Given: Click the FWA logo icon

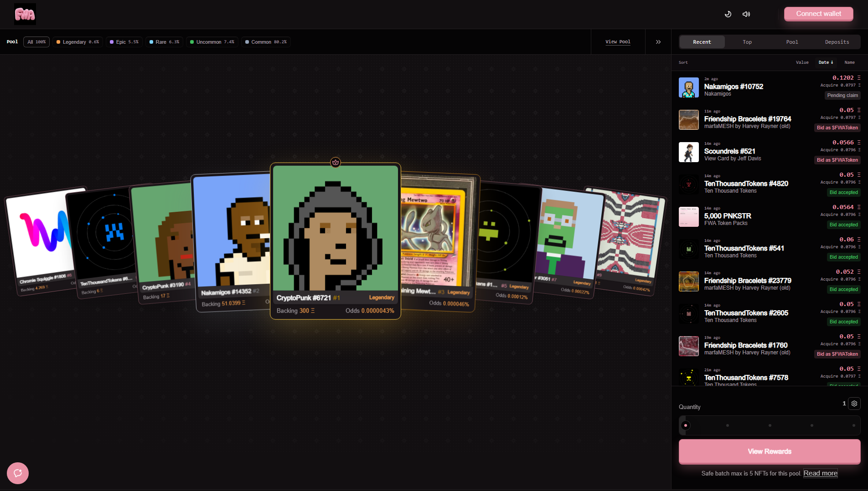Looking at the screenshot, I should pyautogui.click(x=25, y=14).
